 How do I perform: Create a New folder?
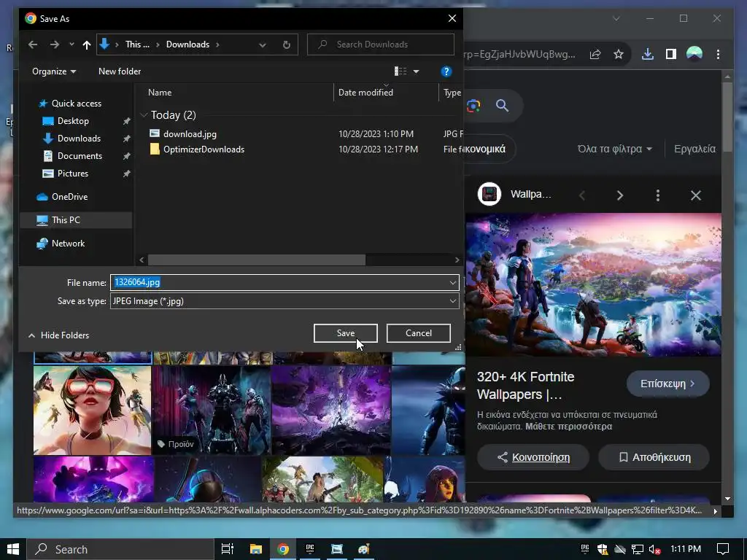click(120, 71)
